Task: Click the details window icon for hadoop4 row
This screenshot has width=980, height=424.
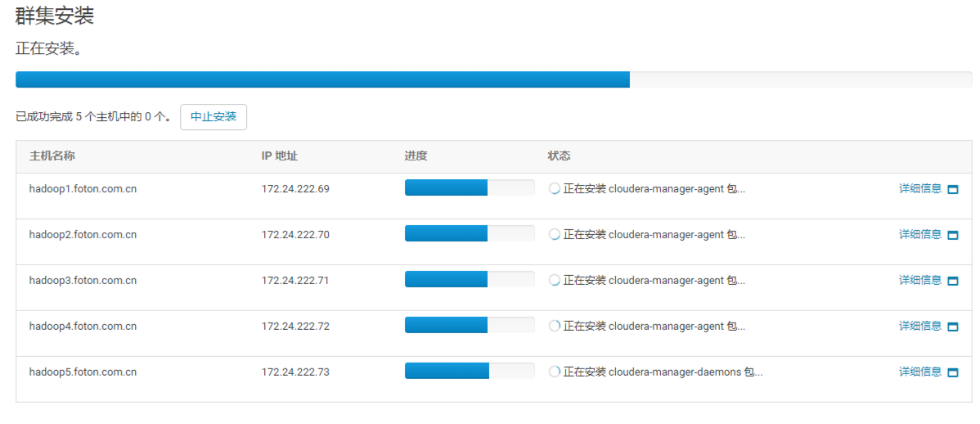Action: 952,327
